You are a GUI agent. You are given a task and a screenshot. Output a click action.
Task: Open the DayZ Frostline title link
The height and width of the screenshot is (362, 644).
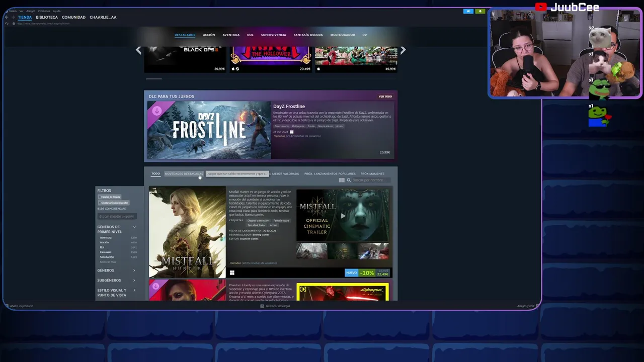pos(289,106)
